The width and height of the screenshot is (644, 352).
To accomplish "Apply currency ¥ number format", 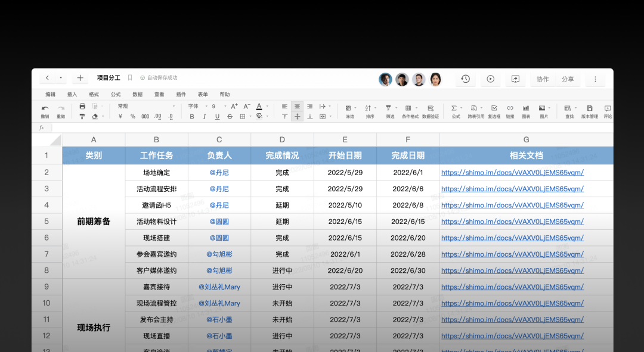I will [x=120, y=117].
